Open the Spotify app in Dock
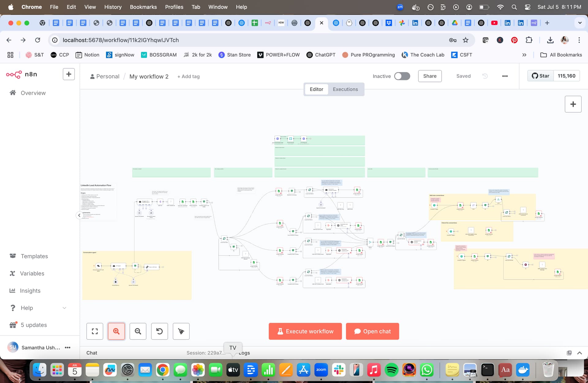 point(391,370)
